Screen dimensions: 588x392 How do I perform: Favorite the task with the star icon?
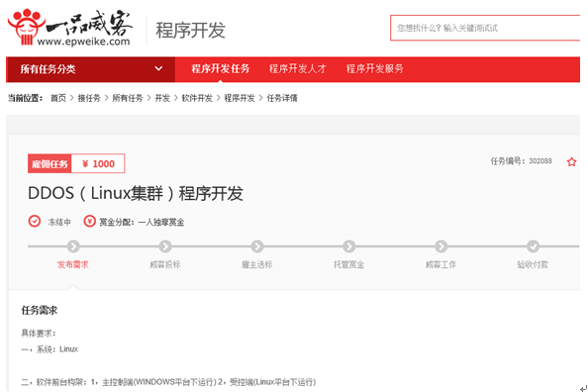click(x=571, y=162)
